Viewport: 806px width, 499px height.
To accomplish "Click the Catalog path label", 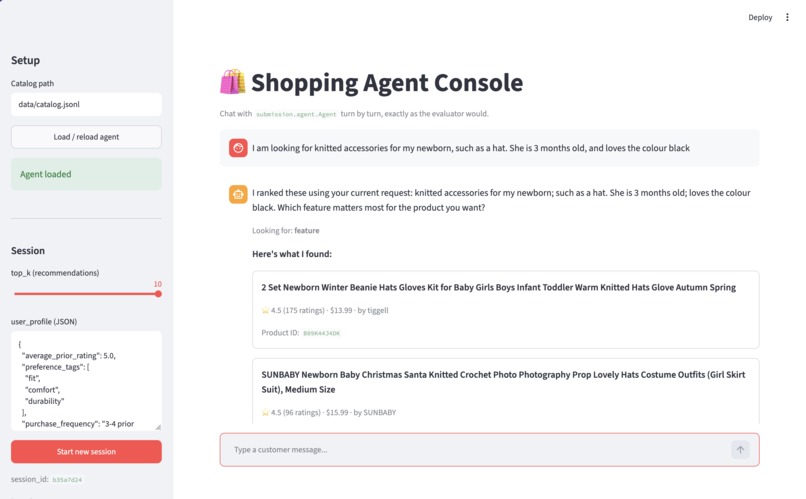I will tap(32, 83).
